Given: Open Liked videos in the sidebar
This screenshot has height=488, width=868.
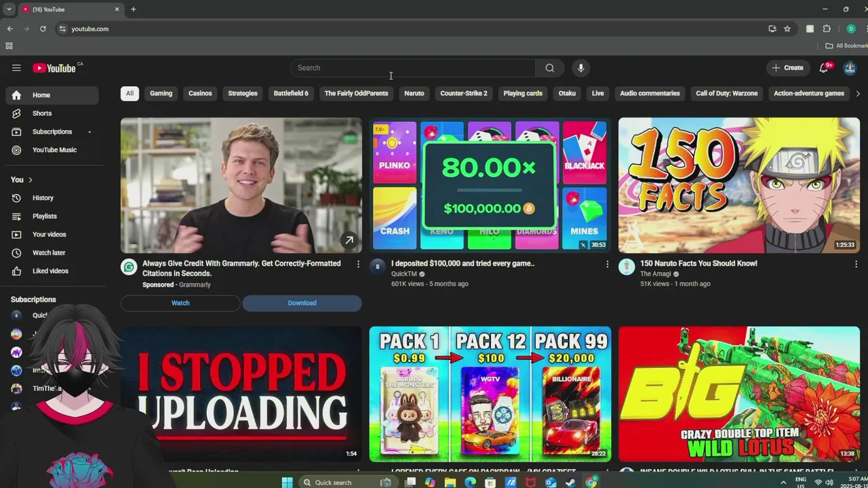Looking at the screenshot, I should click(x=52, y=271).
